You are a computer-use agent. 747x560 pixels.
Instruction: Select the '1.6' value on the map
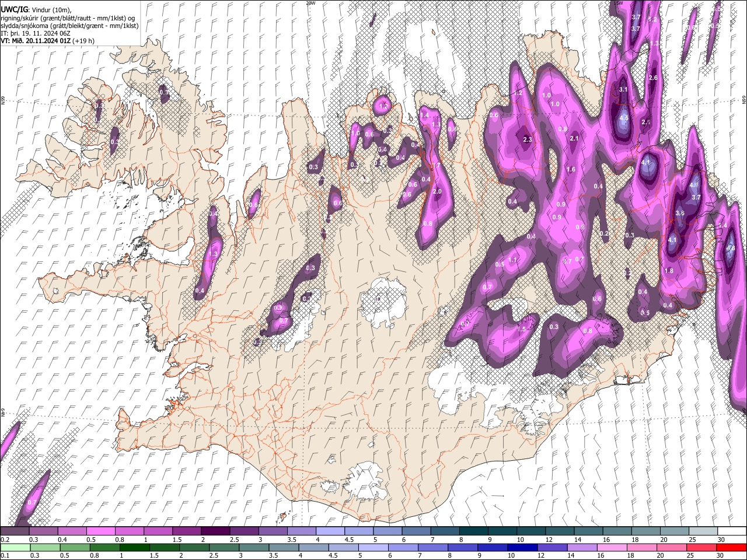point(571,169)
